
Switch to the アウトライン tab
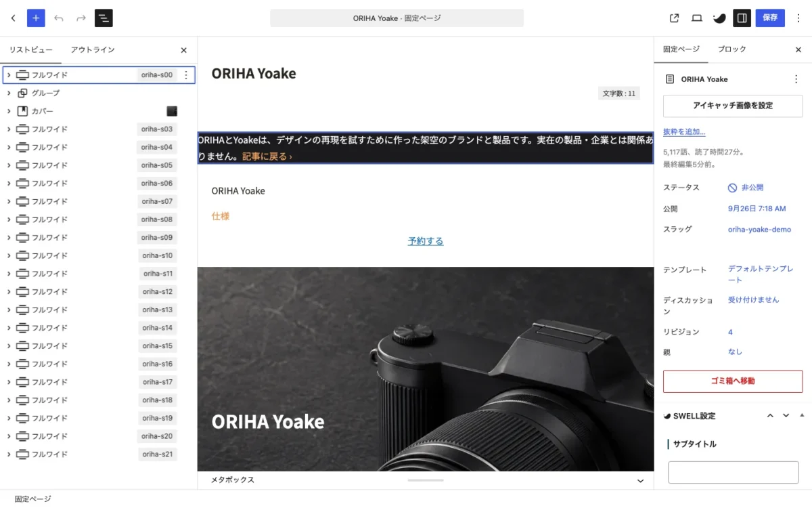[93, 50]
